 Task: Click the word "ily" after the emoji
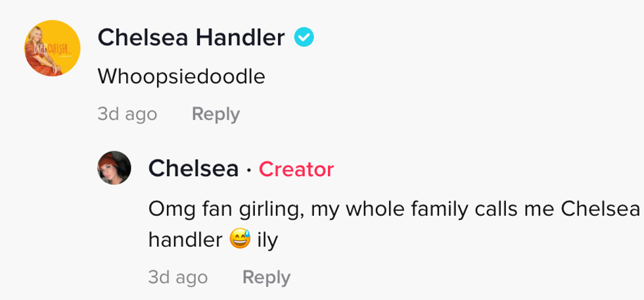[267, 240]
